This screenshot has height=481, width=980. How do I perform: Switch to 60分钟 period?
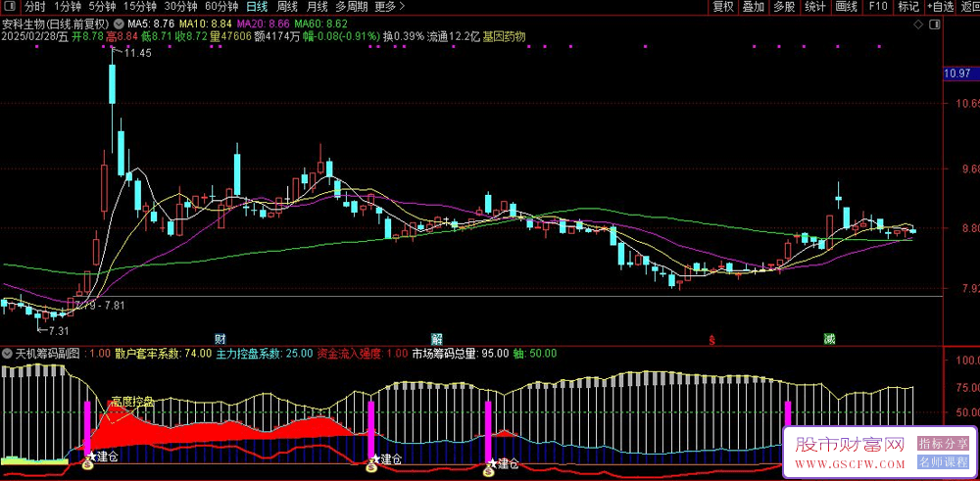221,7
